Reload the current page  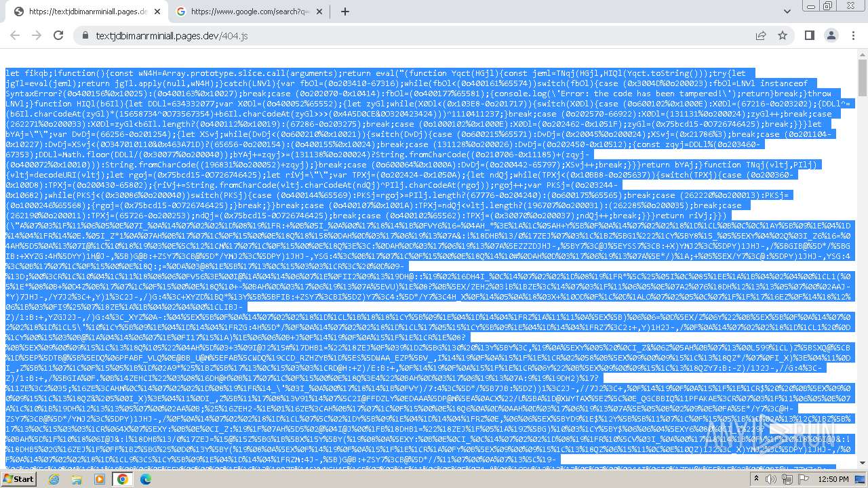(x=58, y=35)
